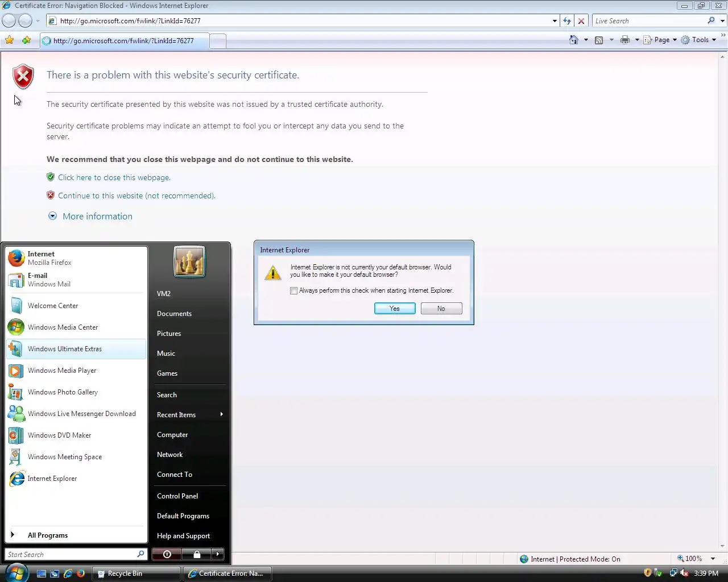This screenshot has height=582, width=728.
Task: Switch to Recycle Bin taskbar button
Action: tap(136, 573)
